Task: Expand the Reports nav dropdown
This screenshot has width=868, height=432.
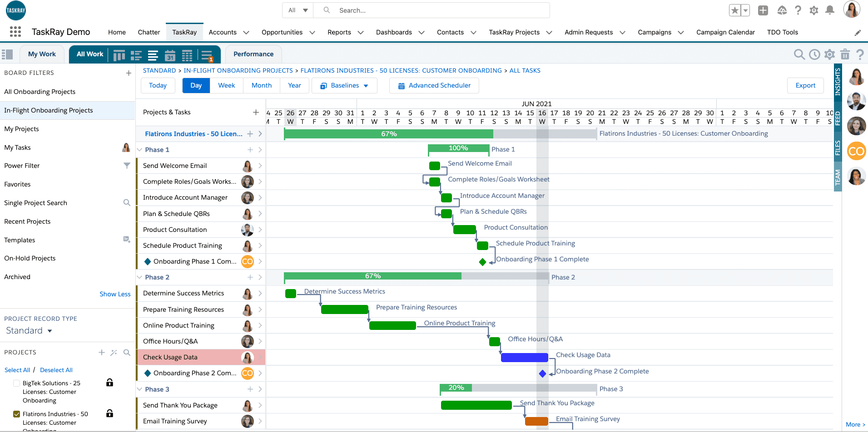Action: click(361, 32)
